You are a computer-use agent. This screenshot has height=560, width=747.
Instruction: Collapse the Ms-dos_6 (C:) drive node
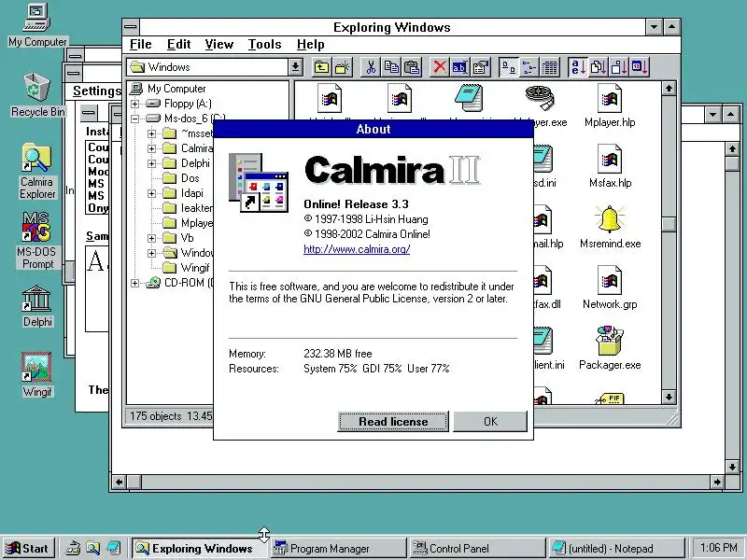tap(134, 119)
